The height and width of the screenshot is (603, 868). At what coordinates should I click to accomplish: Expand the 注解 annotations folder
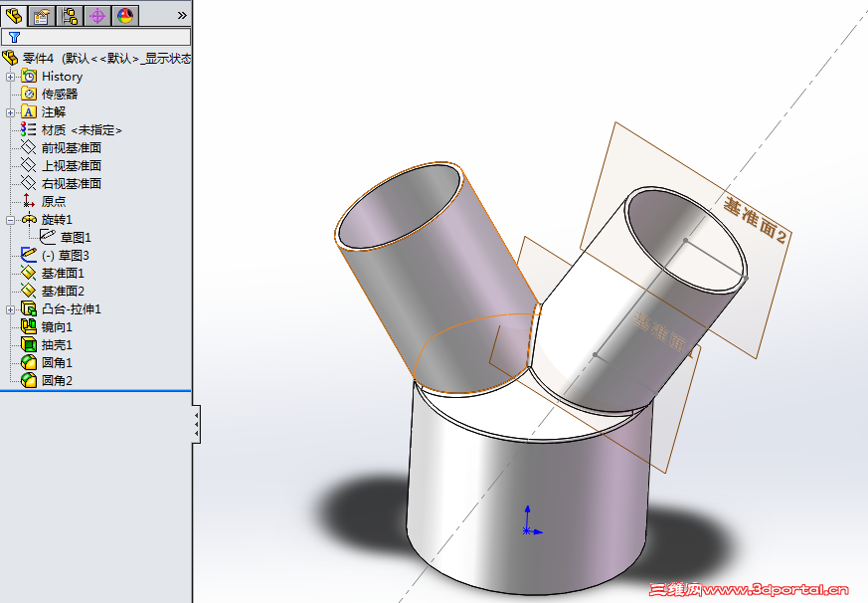pyautogui.click(x=10, y=112)
